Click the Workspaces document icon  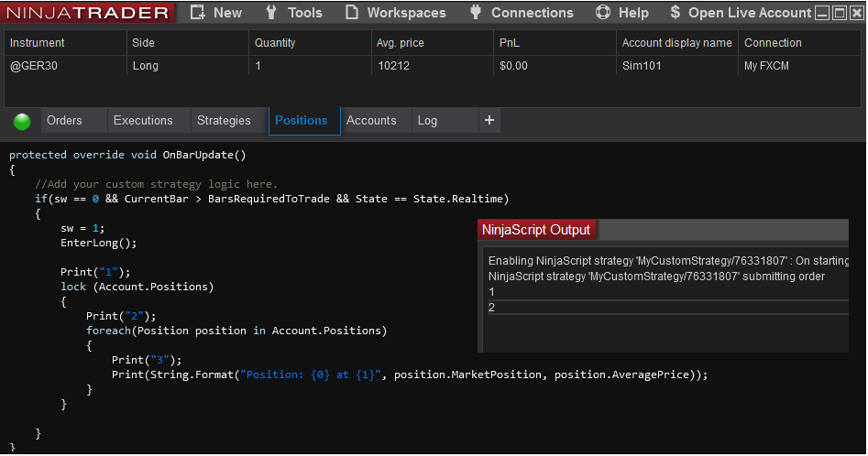352,13
